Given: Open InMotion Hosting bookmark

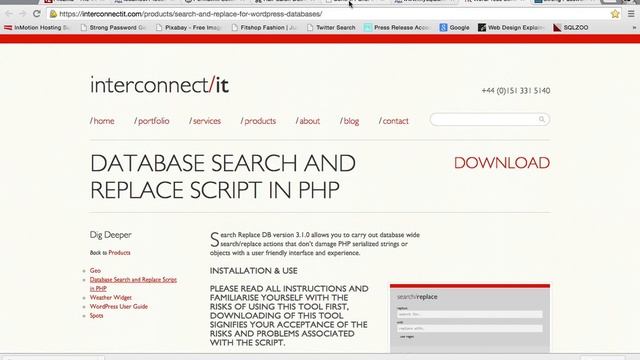Looking at the screenshot, I should (37, 27).
